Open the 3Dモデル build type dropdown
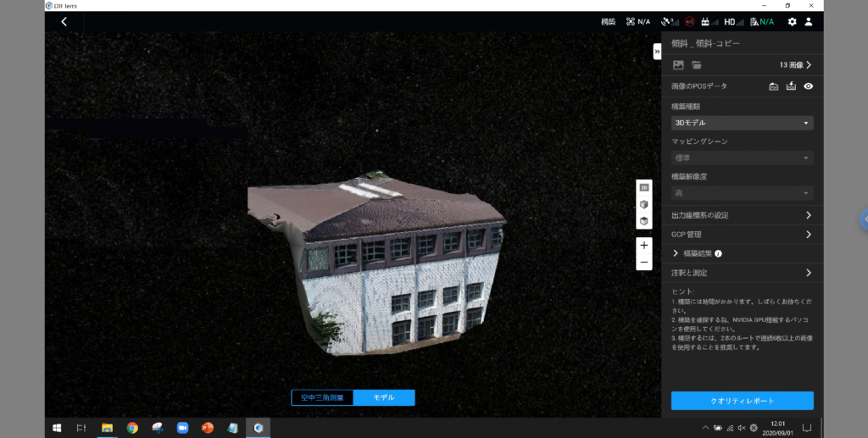The height and width of the screenshot is (438, 868). [742, 123]
